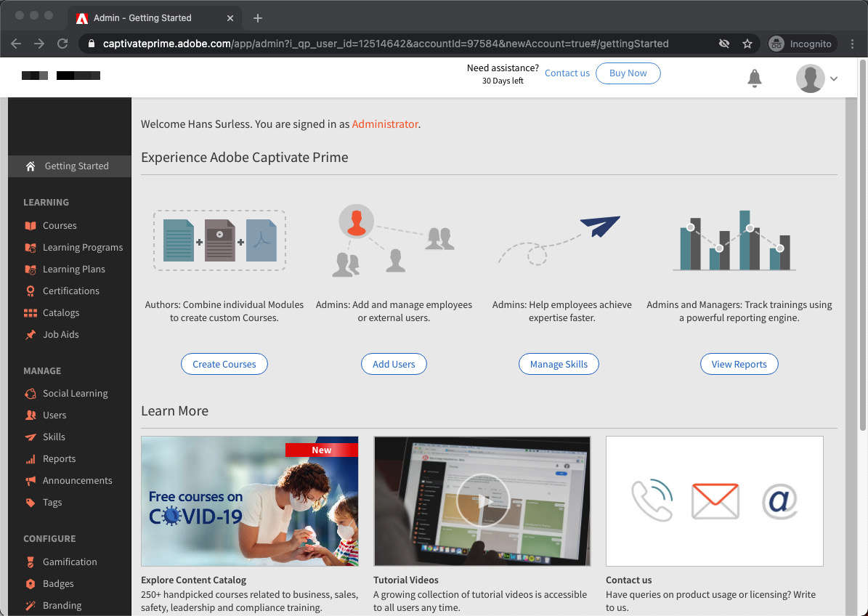This screenshot has width=868, height=616.
Task: Open a new browser tab
Action: point(257,18)
